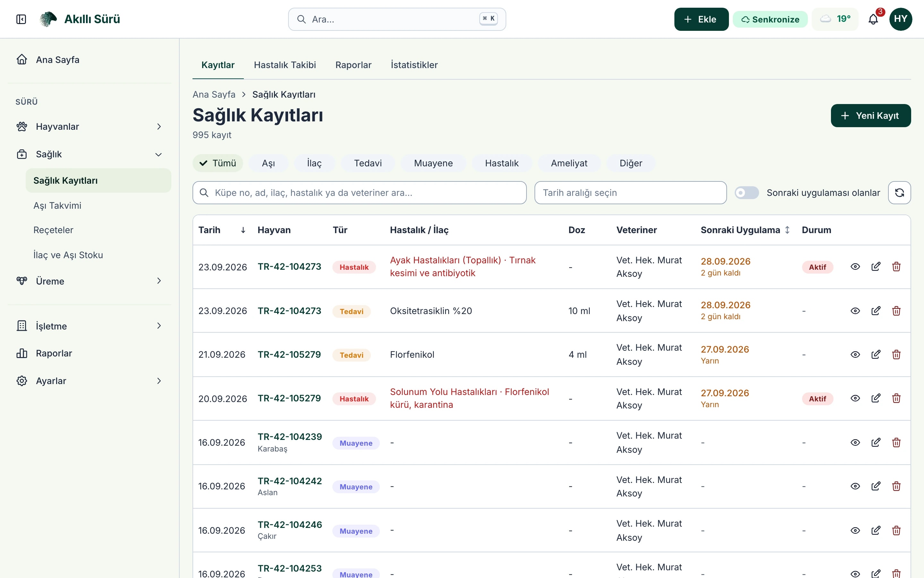
Task: Open Aşı Takvimi in sidebar
Action: [98, 206]
